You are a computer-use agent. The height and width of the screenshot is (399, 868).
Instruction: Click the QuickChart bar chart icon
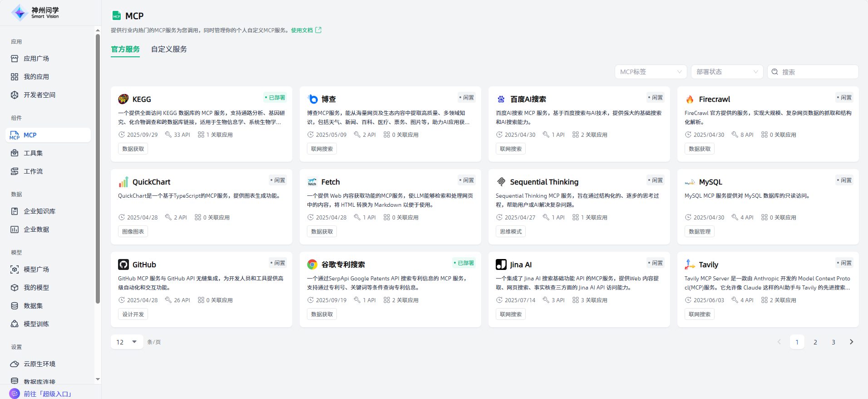coord(123,182)
